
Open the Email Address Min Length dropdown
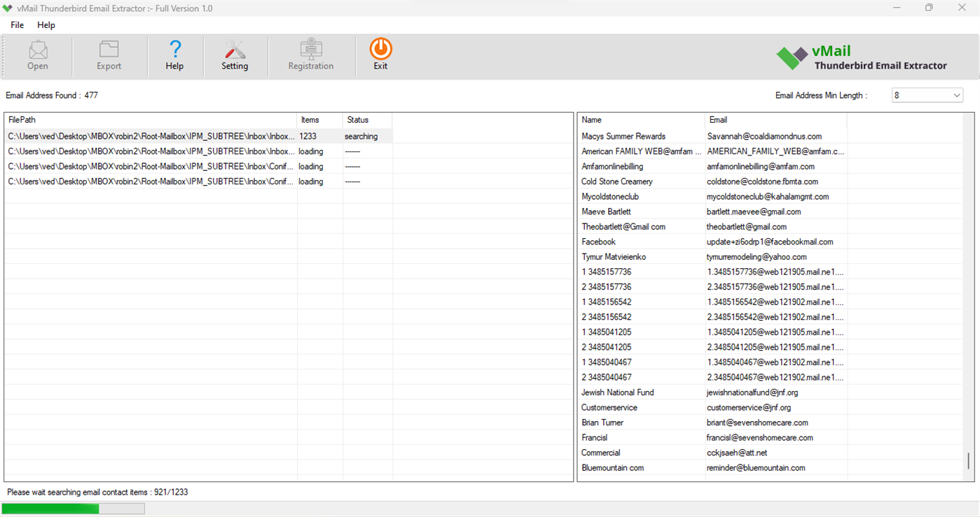[958, 95]
